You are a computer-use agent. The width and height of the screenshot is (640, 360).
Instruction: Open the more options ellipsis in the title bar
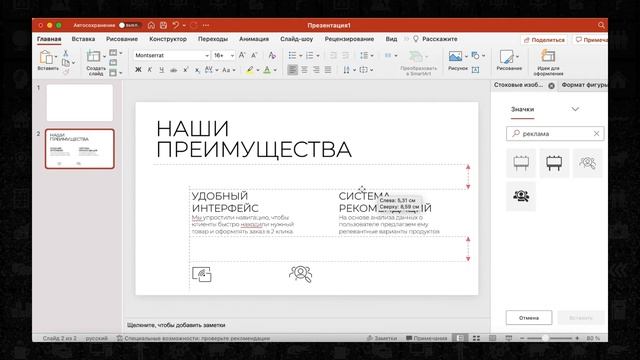[x=206, y=25]
